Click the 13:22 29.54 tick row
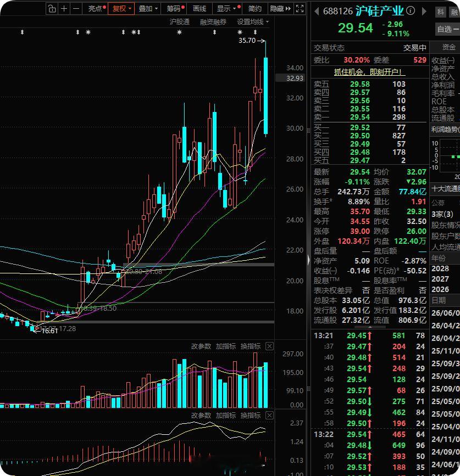Image resolution: width=460 pixels, height=476 pixels. pyautogui.click(x=369, y=434)
